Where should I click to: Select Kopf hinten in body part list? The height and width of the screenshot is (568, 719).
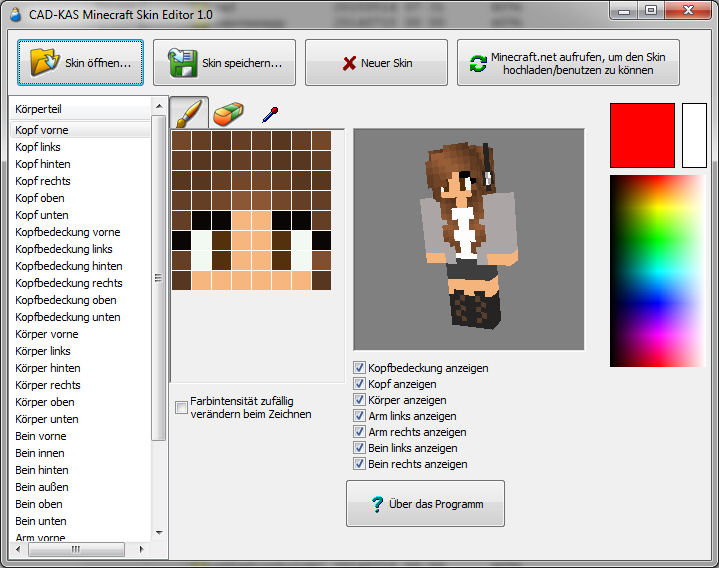[x=43, y=164]
